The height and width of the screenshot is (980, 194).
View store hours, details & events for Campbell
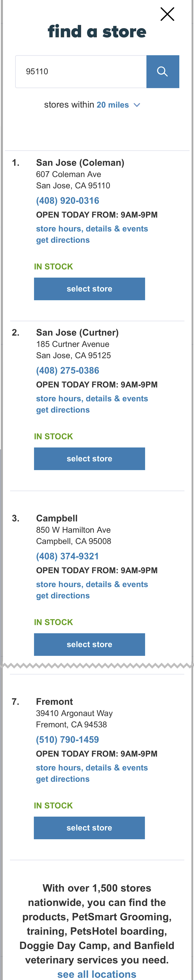click(92, 584)
